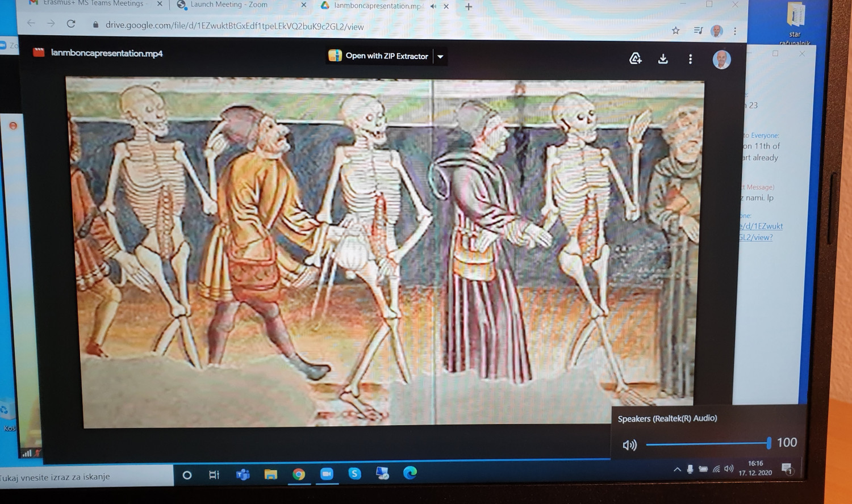The image size is (852, 504).
Task: Click Windows search box Tukaj vnesite izraz
Action: click(x=86, y=476)
